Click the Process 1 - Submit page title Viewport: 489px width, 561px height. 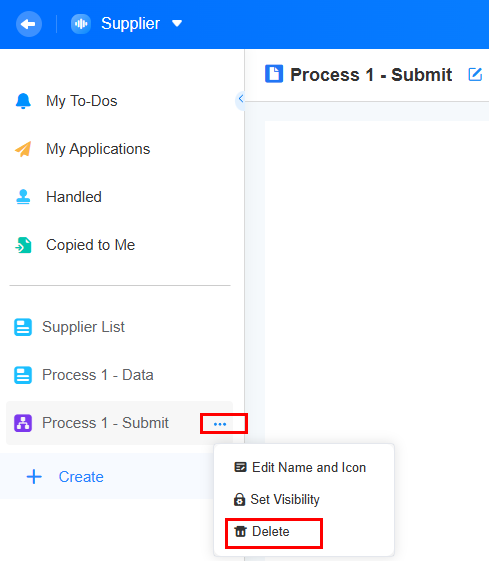point(371,75)
